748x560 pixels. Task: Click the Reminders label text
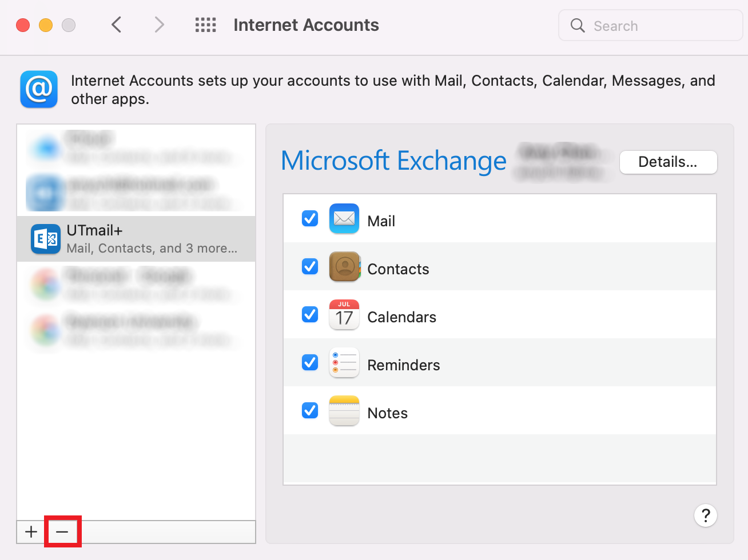coord(404,365)
